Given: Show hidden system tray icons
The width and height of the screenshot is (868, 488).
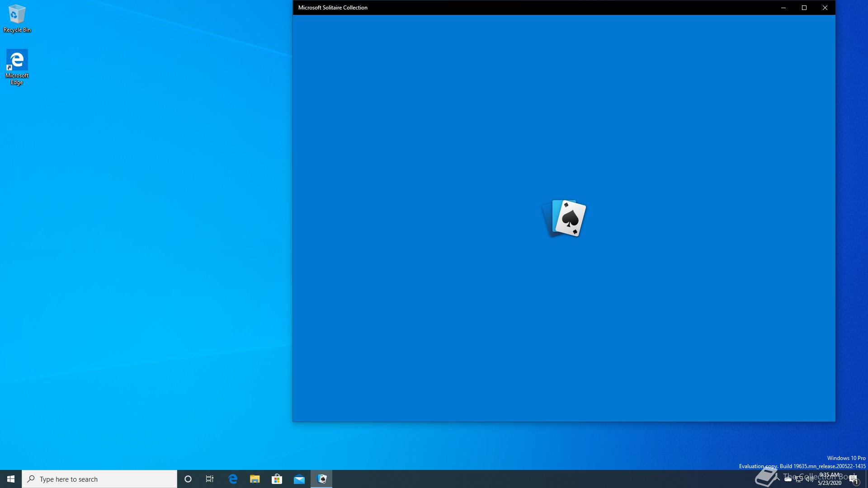Looking at the screenshot, I should 777,479.
